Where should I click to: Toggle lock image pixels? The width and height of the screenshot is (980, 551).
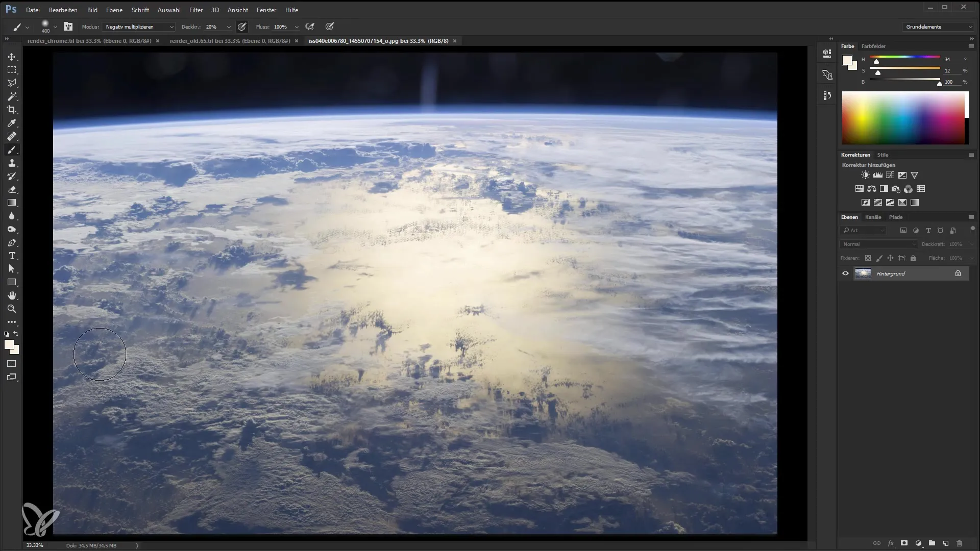tap(879, 258)
